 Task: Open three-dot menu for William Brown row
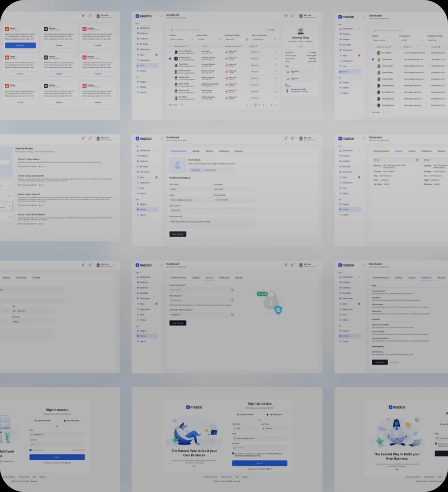[x=276, y=78]
